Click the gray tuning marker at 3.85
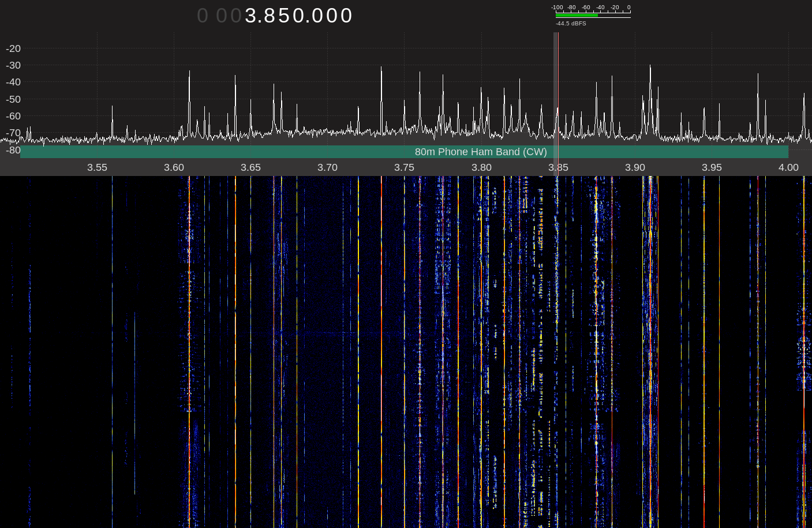 (x=556, y=87)
